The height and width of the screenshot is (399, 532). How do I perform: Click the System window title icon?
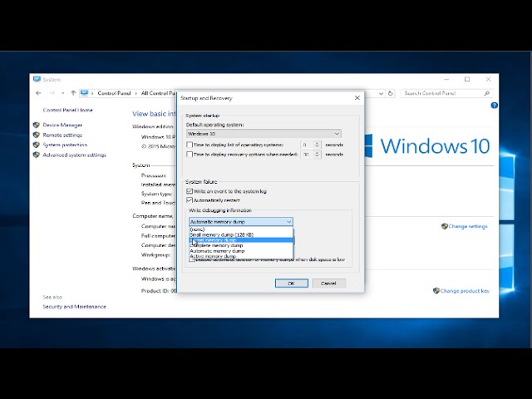[x=37, y=80]
